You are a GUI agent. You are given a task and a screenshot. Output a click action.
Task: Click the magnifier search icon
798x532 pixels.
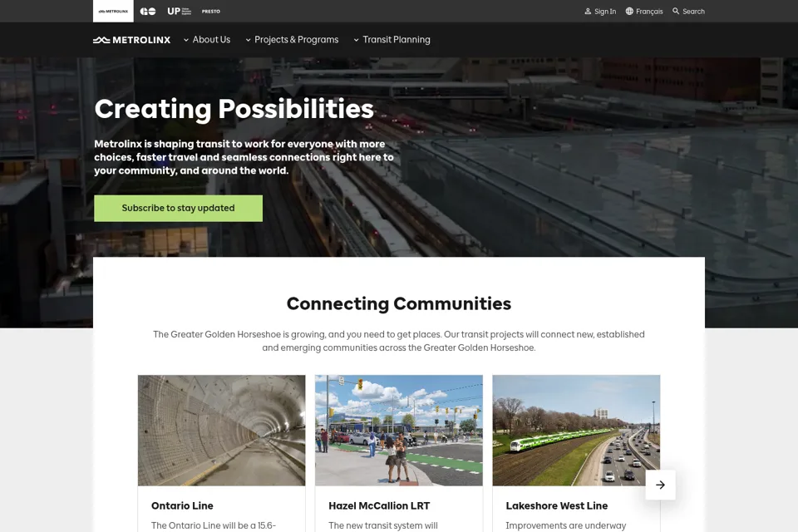coord(676,11)
